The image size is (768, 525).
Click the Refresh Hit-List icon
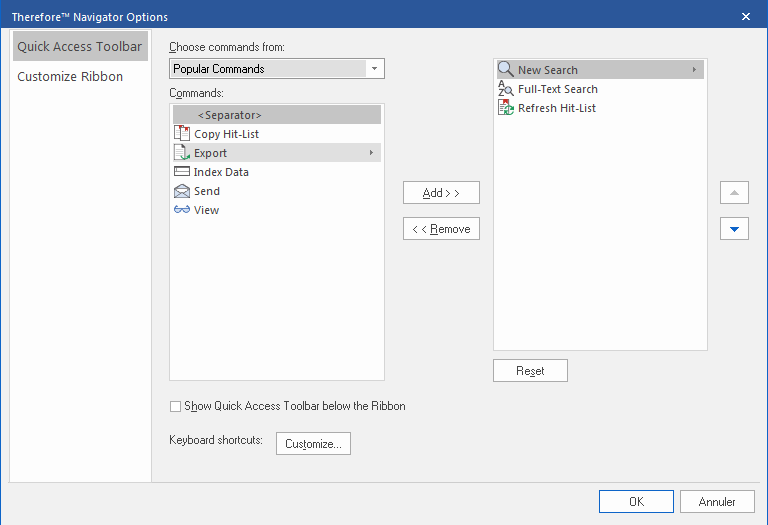coord(505,108)
